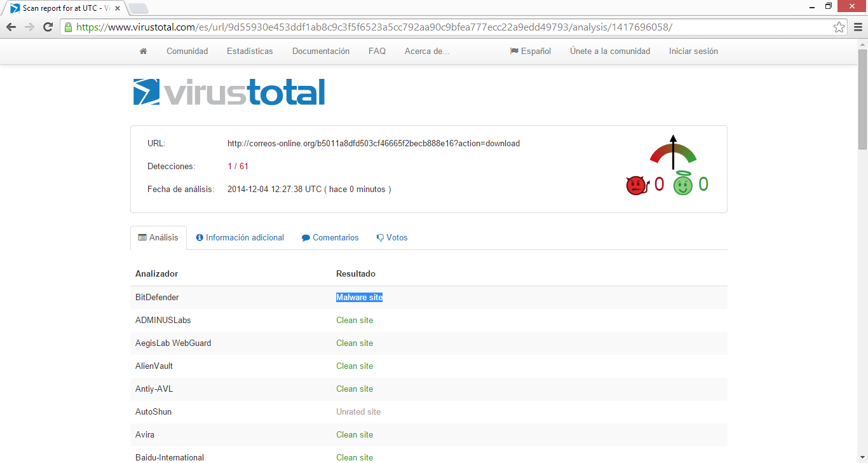Click highlighted Malware site result
868x463 pixels.
tap(359, 297)
